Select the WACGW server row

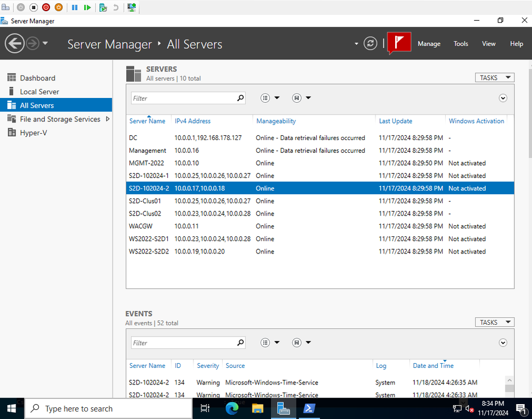pos(320,226)
